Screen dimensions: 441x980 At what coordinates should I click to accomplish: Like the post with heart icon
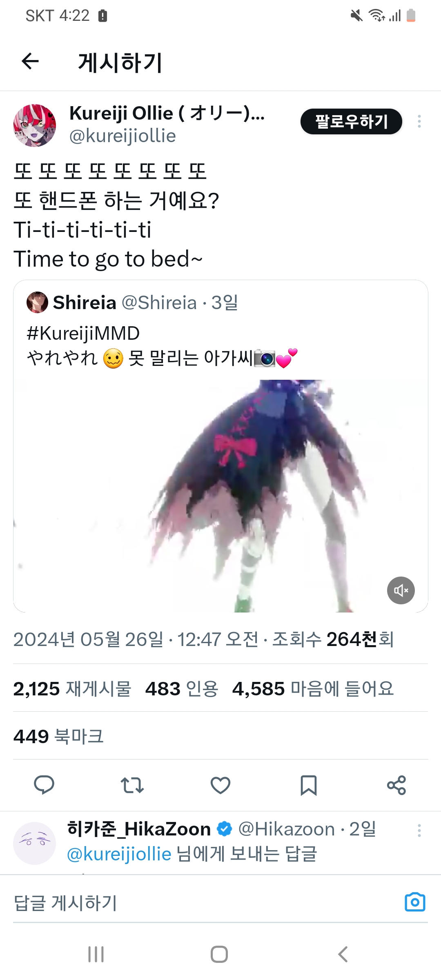(220, 785)
